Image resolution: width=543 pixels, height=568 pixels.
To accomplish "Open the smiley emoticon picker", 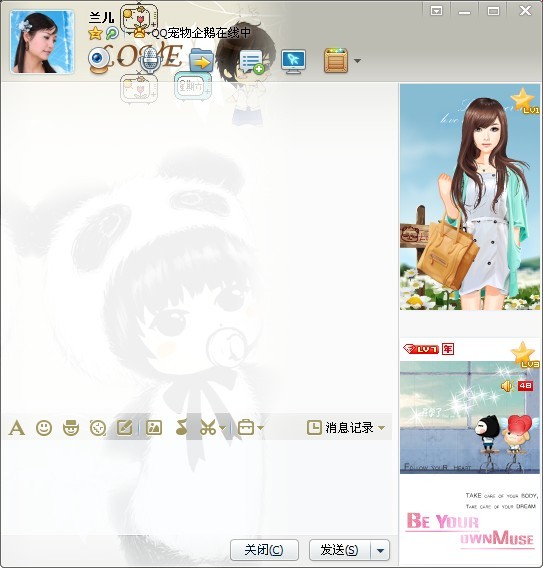I will [44, 428].
